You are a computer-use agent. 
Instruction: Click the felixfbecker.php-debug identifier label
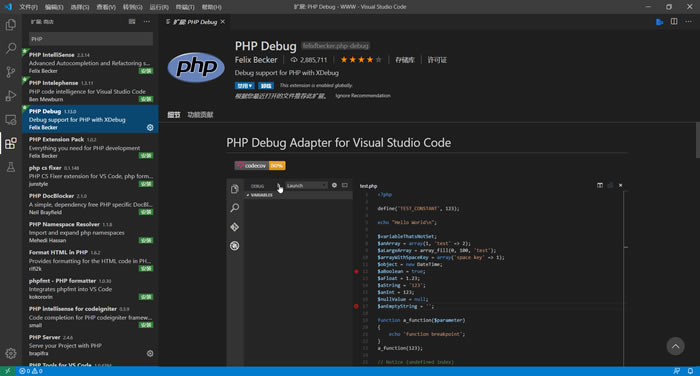click(x=336, y=46)
